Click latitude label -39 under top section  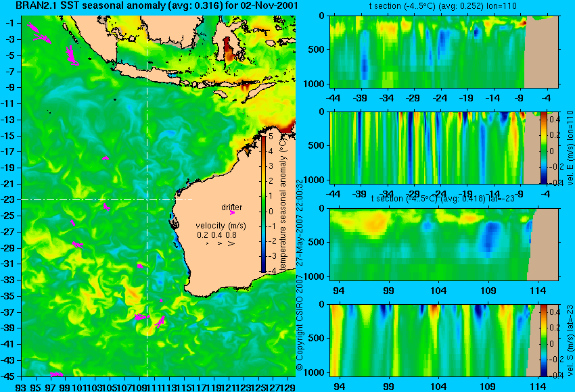360,98
